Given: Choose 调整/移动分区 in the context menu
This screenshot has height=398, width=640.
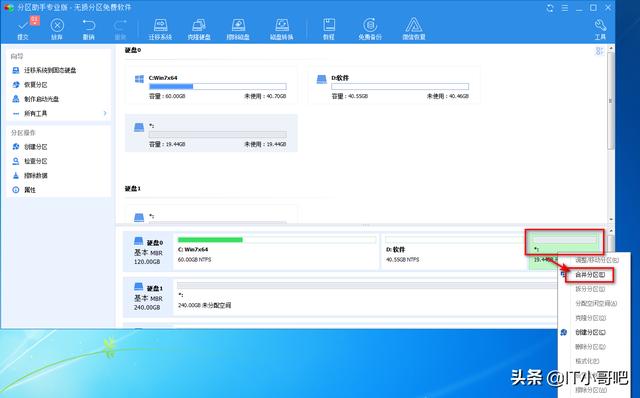Looking at the screenshot, I should tap(596, 260).
